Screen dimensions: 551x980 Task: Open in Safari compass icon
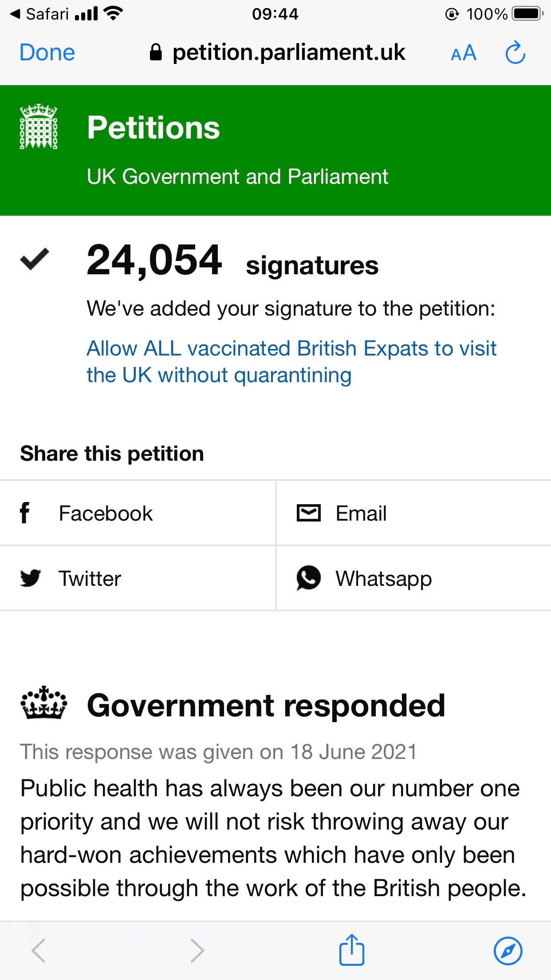click(x=508, y=951)
